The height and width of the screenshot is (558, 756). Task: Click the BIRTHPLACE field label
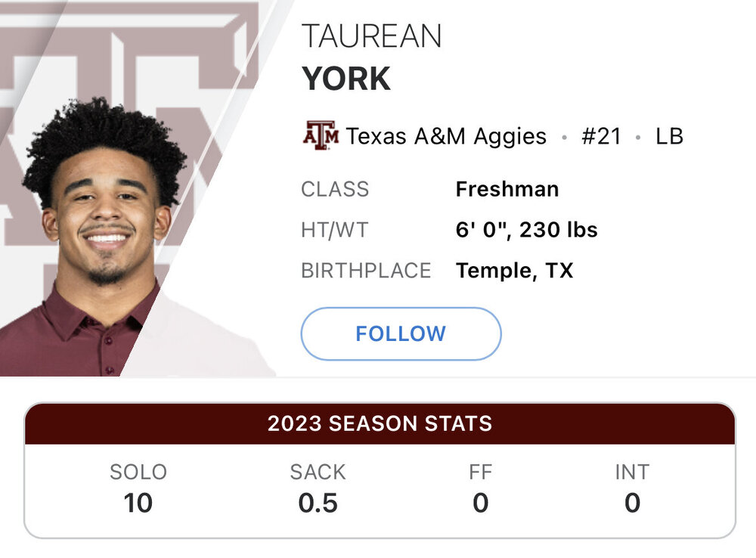tap(366, 271)
